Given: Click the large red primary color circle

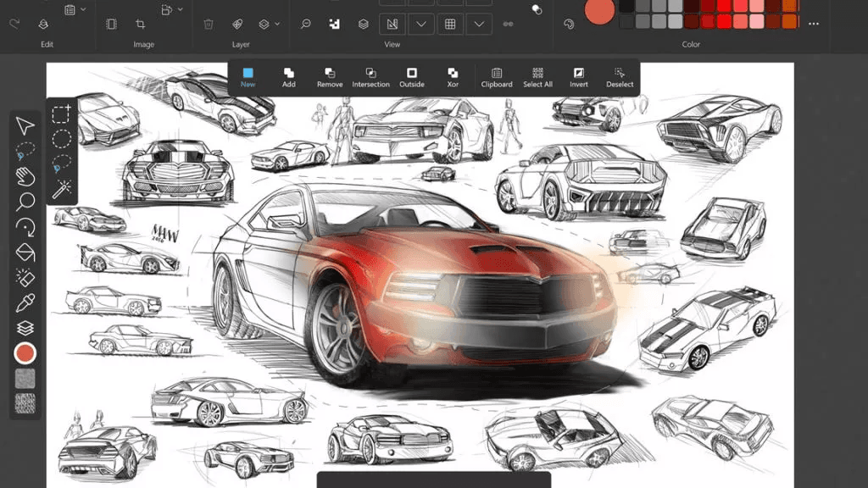Looking at the screenshot, I should (599, 11).
